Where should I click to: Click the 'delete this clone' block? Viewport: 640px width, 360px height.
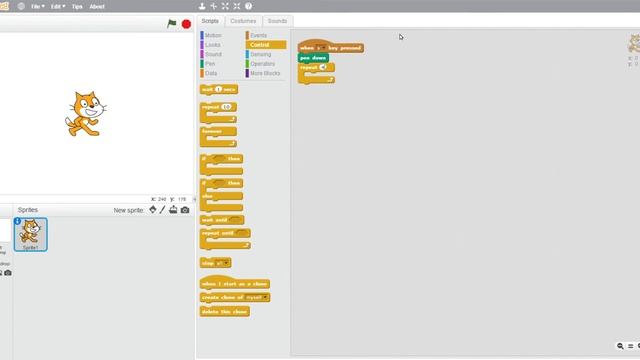(224, 312)
